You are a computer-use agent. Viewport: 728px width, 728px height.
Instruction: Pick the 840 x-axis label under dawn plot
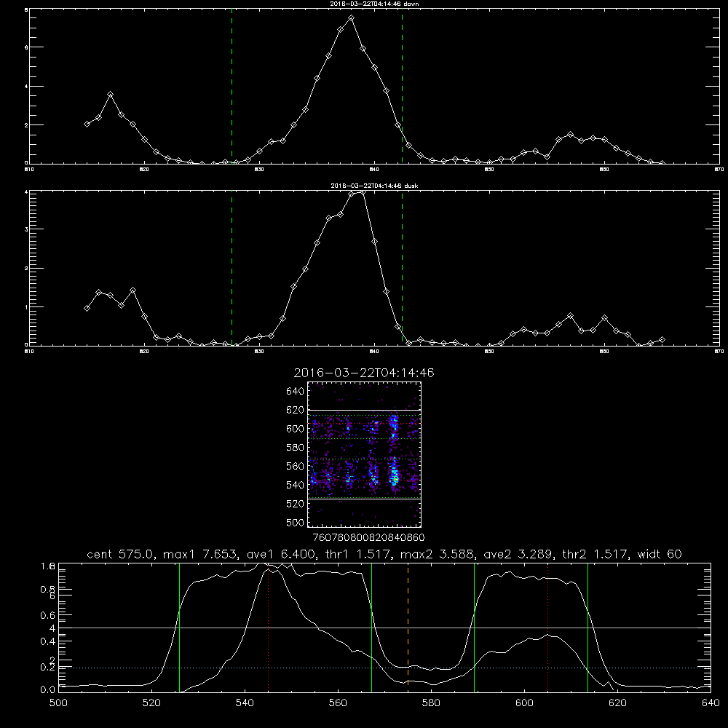[374, 170]
